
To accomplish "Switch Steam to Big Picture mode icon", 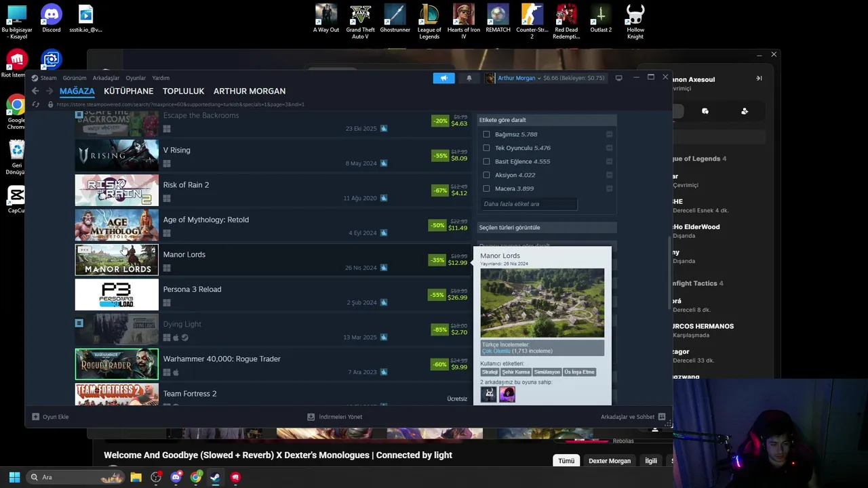I will click(618, 78).
